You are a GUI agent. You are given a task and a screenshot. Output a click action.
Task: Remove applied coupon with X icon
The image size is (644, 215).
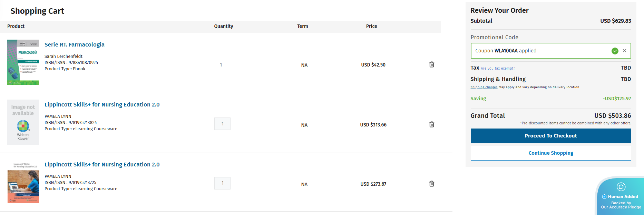[624, 51]
